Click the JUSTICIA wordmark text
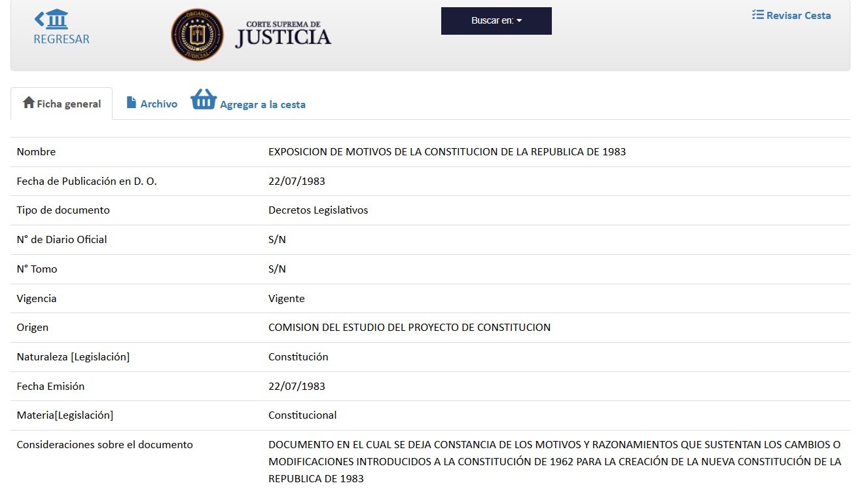868x496 pixels. tap(283, 38)
